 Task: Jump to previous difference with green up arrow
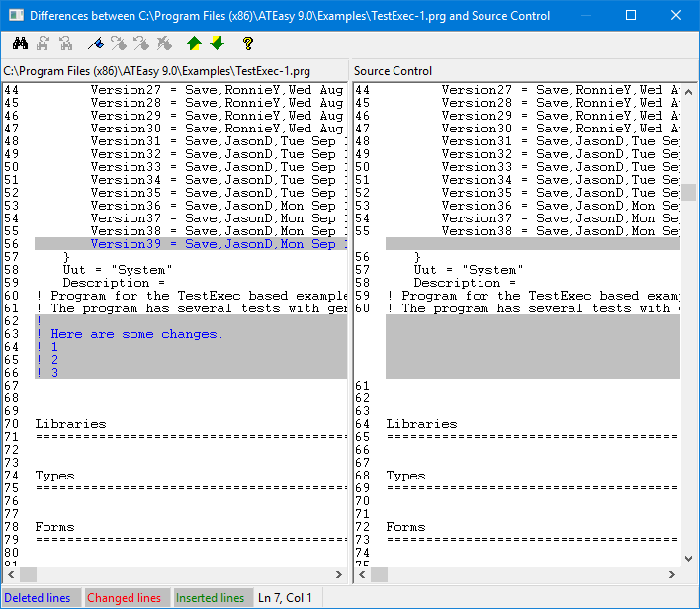[194, 43]
